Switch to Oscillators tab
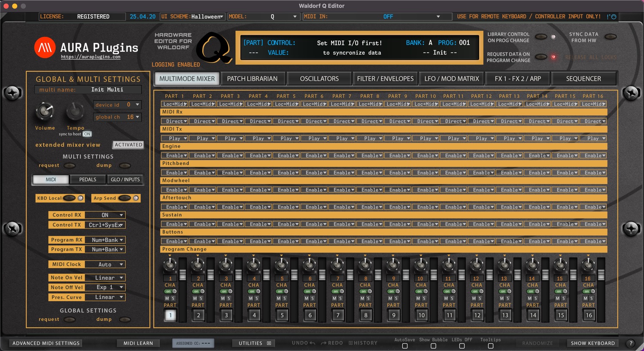The image size is (644, 351). (319, 79)
